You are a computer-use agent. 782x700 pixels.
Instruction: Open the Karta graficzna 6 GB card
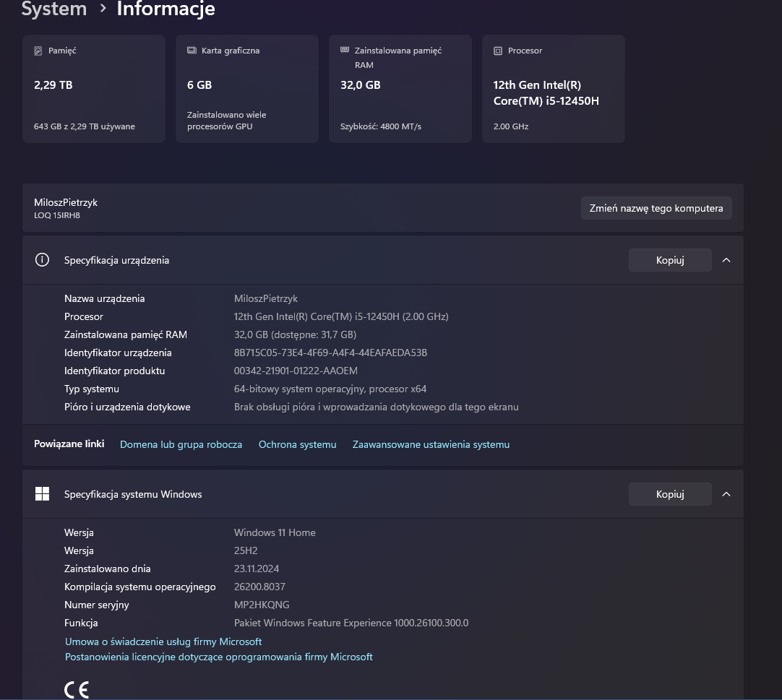(247, 89)
